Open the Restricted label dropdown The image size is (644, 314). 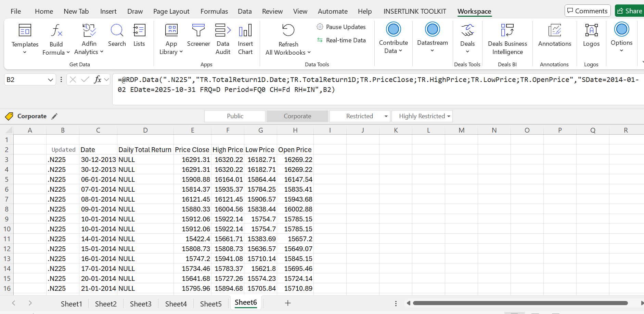[385, 116]
